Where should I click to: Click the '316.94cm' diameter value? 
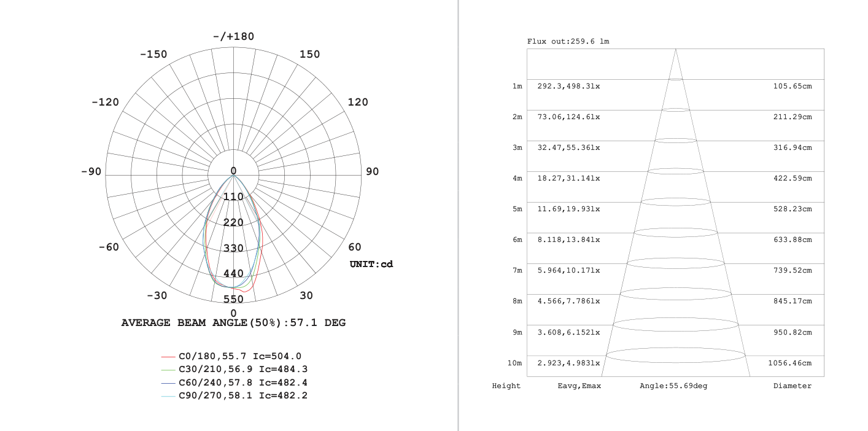tap(792, 148)
